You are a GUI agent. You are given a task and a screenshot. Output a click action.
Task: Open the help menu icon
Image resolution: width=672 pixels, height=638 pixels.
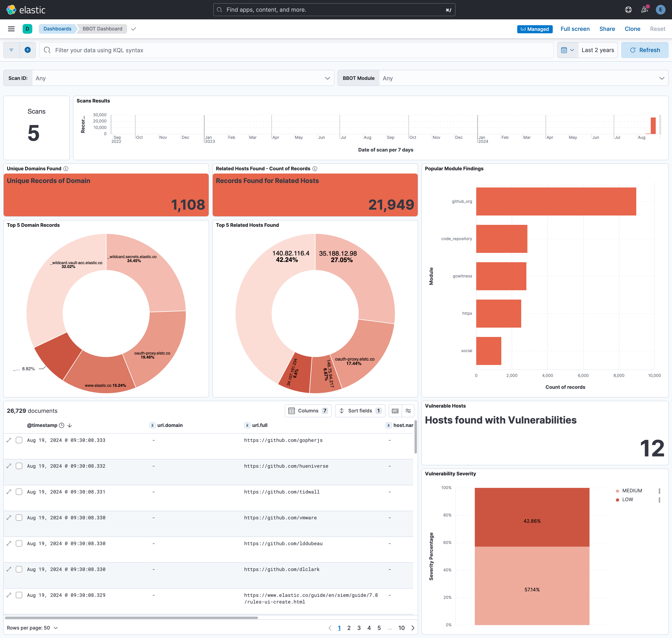(x=628, y=9)
